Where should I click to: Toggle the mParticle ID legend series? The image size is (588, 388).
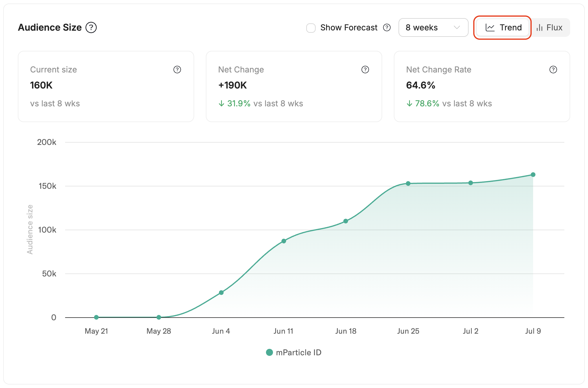(x=294, y=352)
